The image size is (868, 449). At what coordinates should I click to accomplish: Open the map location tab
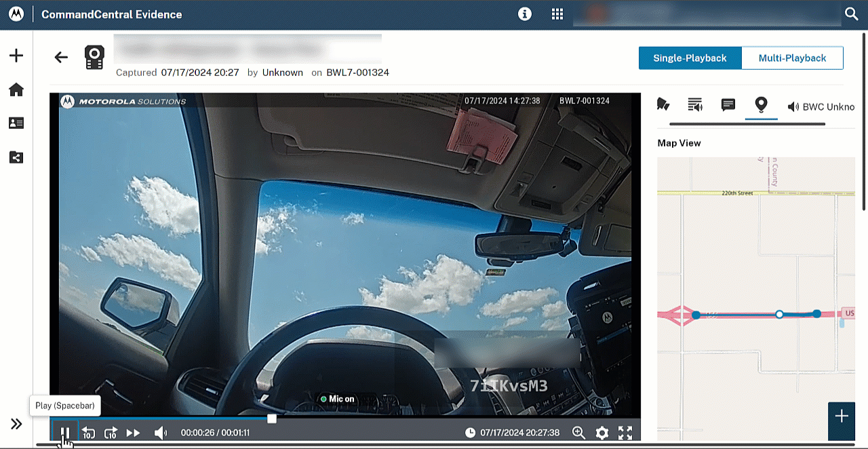pyautogui.click(x=761, y=104)
